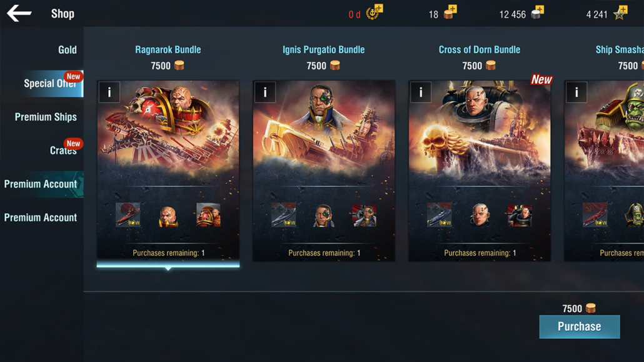Open info for Ragnarok Bundle

109,92
